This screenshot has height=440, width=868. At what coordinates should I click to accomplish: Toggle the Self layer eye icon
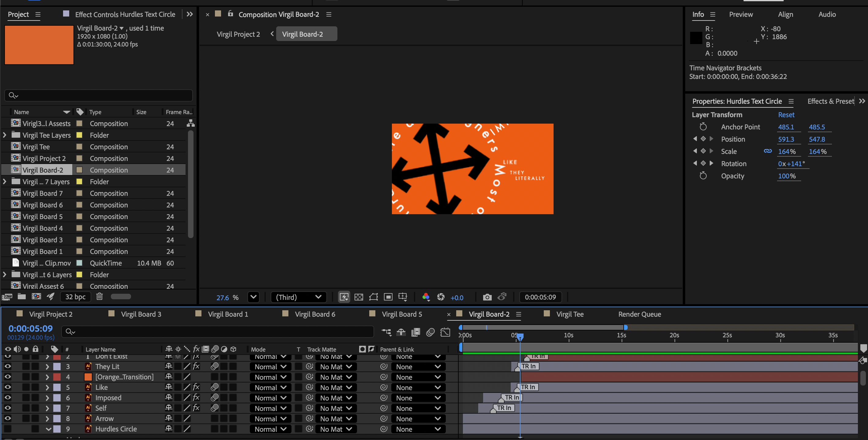coord(8,408)
